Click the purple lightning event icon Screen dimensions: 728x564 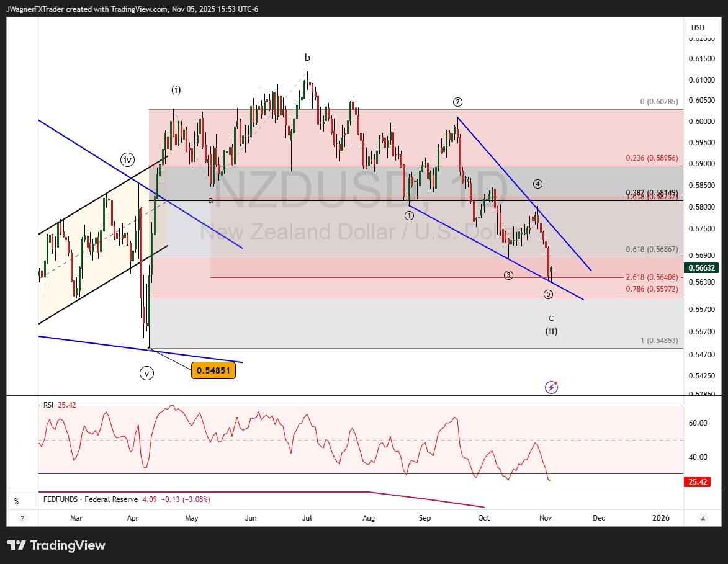click(551, 387)
